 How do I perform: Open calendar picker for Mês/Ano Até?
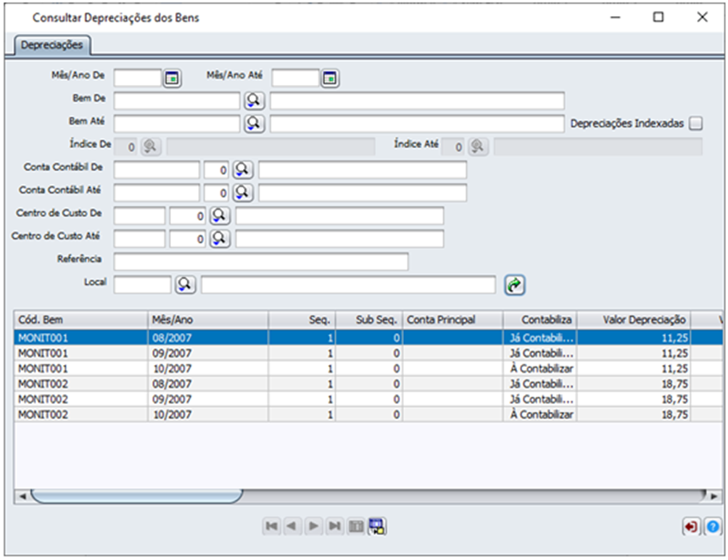click(x=330, y=78)
